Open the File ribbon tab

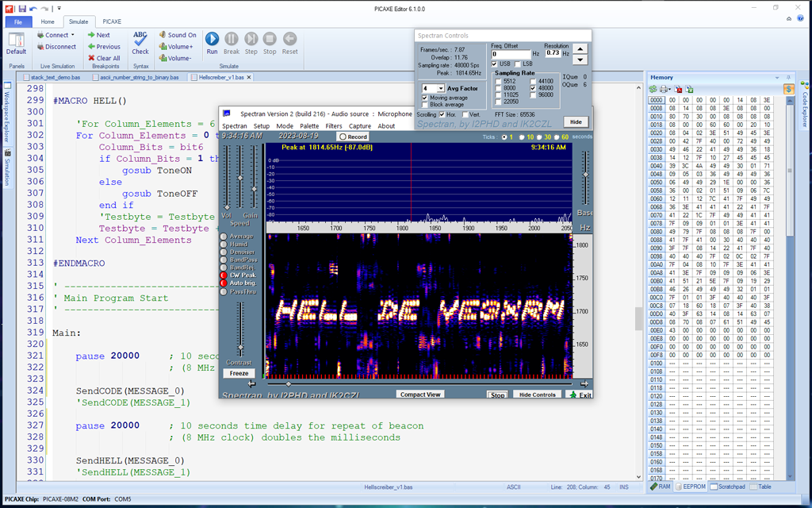[18, 21]
